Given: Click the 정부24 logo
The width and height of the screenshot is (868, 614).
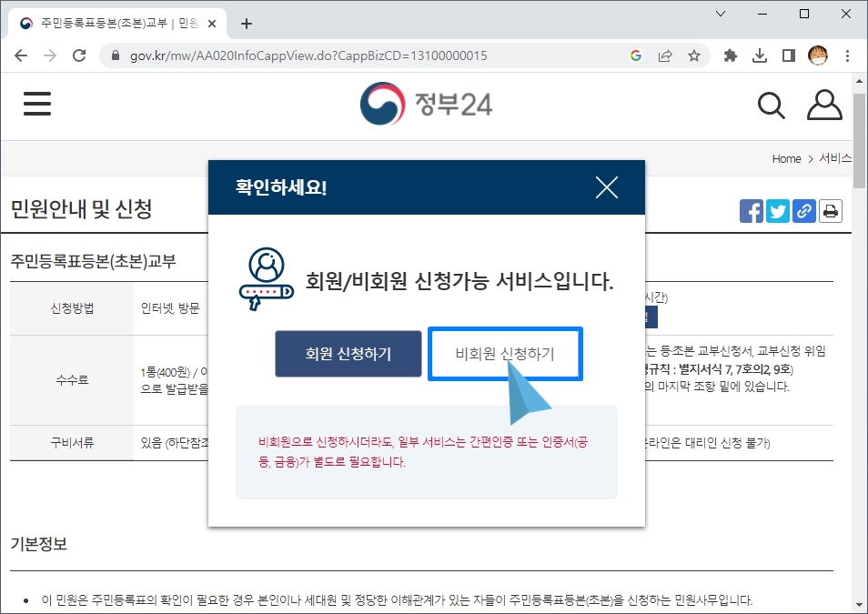Looking at the screenshot, I should pos(426,104).
